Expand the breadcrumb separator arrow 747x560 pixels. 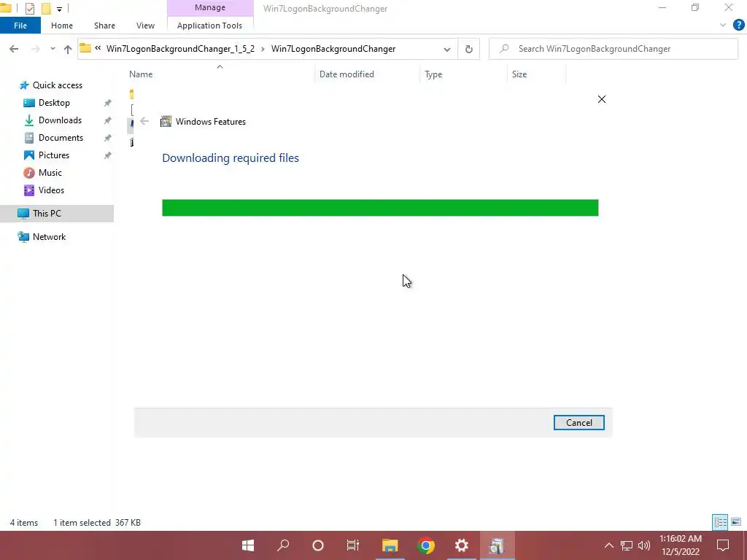point(263,49)
